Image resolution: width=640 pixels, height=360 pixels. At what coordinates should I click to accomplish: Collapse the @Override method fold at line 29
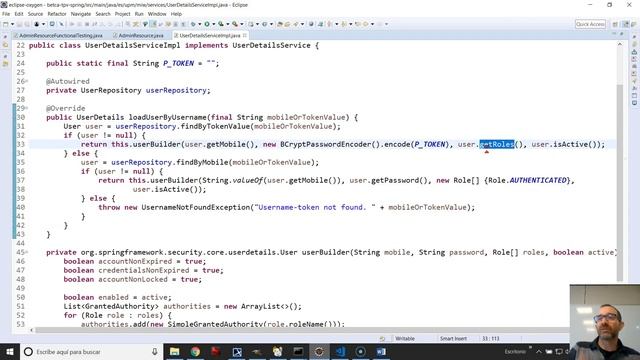[x=27, y=108]
